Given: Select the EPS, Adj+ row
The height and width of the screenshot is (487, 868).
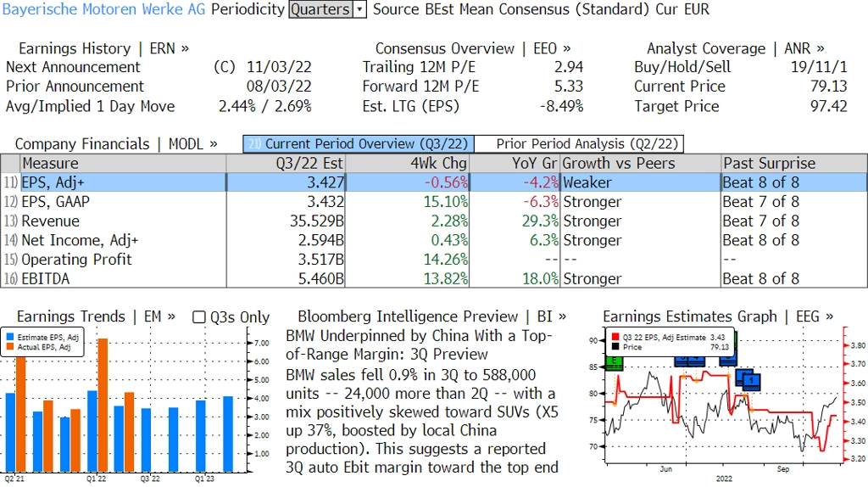Looking at the screenshot, I should (434, 182).
